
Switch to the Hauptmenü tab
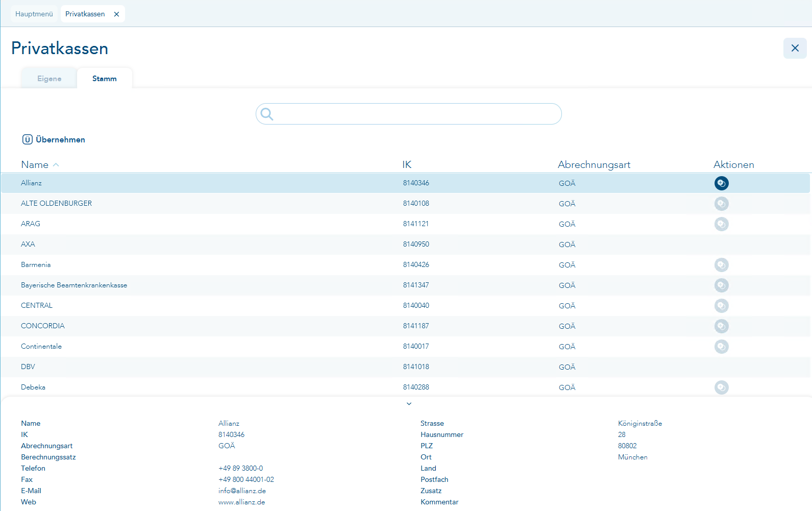(34, 14)
